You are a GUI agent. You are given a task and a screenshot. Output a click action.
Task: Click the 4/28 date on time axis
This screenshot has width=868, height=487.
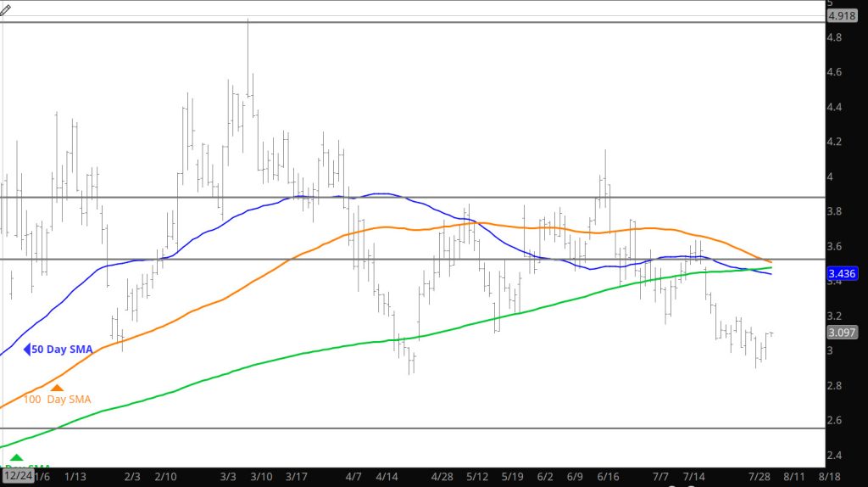click(x=442, y=477)
